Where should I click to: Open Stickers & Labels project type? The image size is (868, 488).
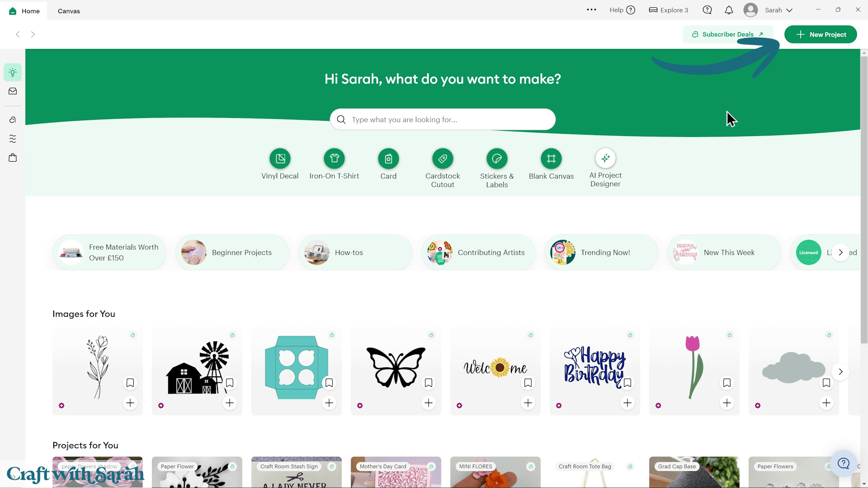tap(497, 159)
